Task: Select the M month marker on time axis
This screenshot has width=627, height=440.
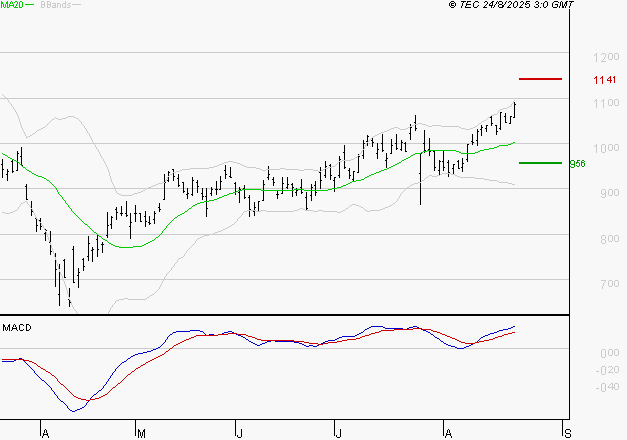Action: tap(141, 433)
